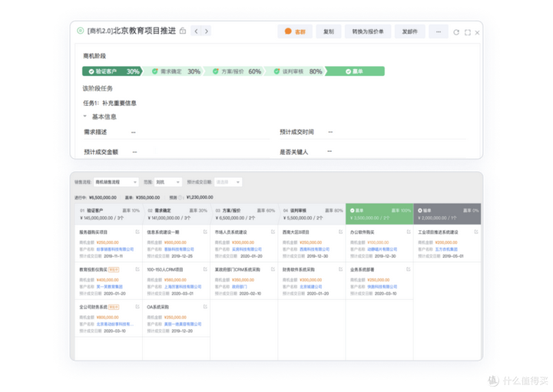Click the orange tag on 教育投影仪购买 card
The width and height of the screenshot is (553, 392).
[x=114, y=270]
